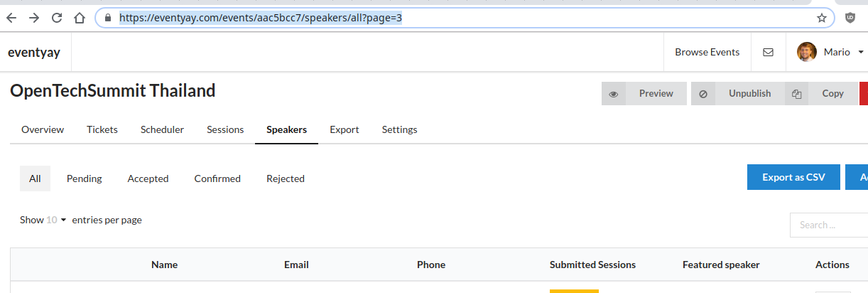Preview the event
The image size is (868, 293).
(644, 94)
